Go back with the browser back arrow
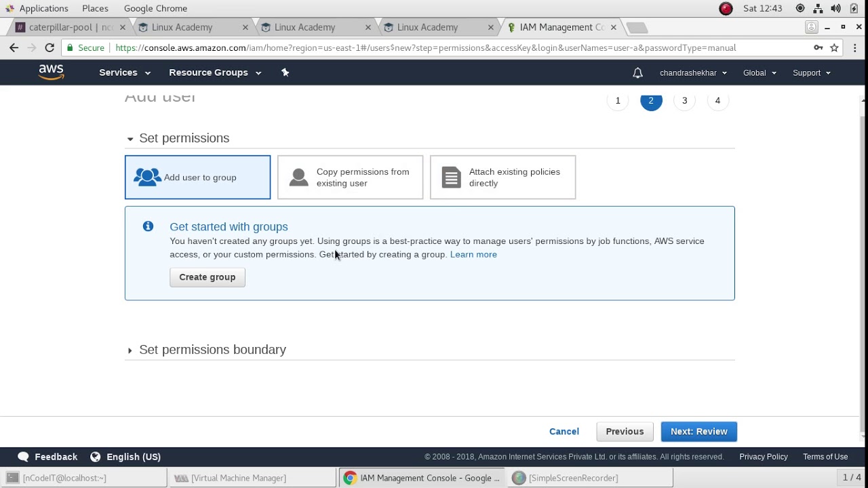This screenshot has height=488, width=868. pyautogui.click(x=14, y=47)
